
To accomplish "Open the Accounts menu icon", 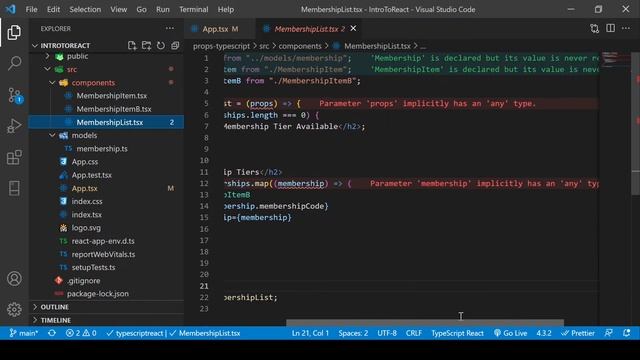I will [x=14, y=278].
